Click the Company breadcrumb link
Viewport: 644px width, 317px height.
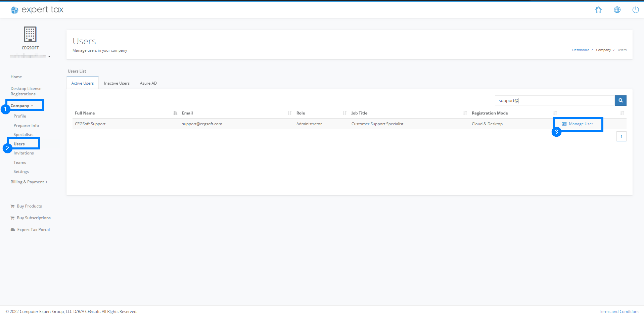click(603, 50)
